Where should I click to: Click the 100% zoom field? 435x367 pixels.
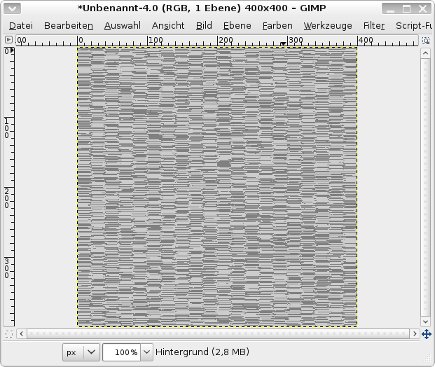click(x=122, y=352)
